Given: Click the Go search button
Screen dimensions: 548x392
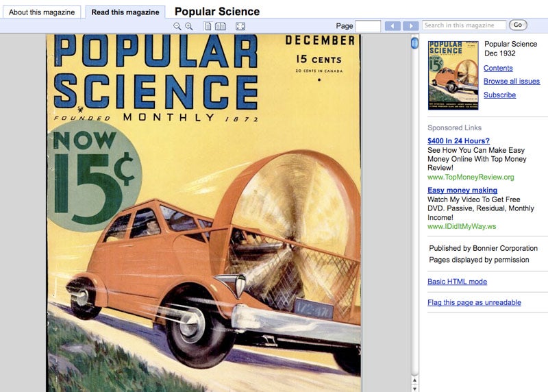Looking at the screenshot, I should pos(518,25).
